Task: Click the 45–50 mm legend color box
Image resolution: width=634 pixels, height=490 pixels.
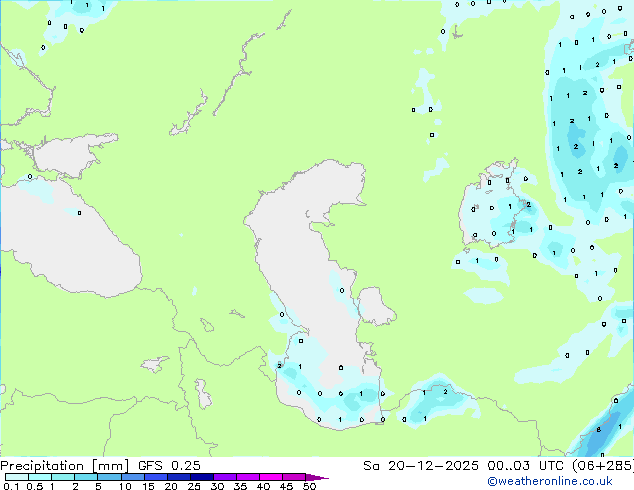Action: (x=294, y=477)
